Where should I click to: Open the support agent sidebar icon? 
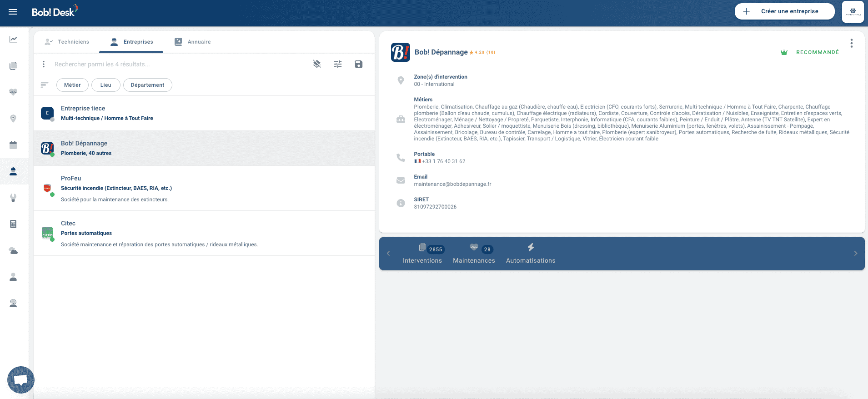tap(13, 303)
